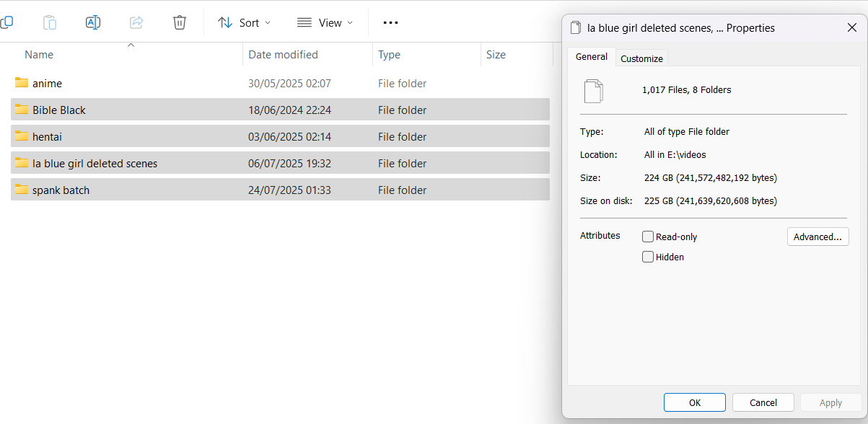The image size is (868, 424).
Task: Click the Rename icon in the toolbar
Action: pos(93,22)
